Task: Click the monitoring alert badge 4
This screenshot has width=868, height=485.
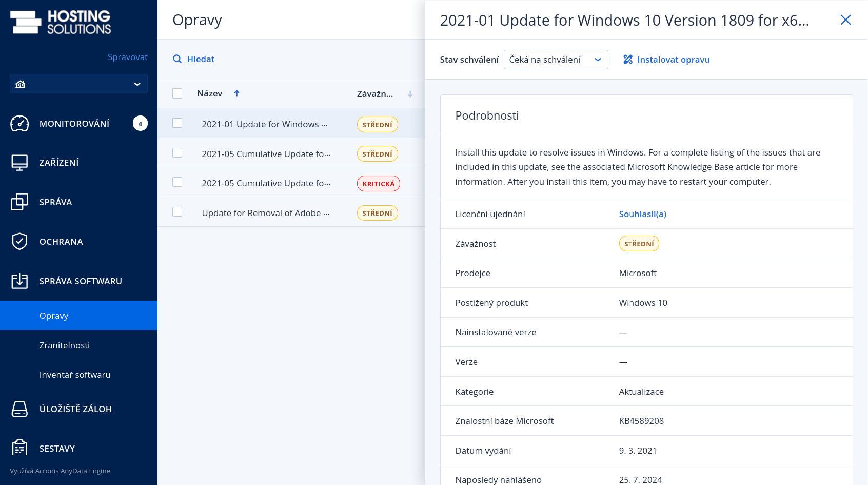Action: [140, 124]
